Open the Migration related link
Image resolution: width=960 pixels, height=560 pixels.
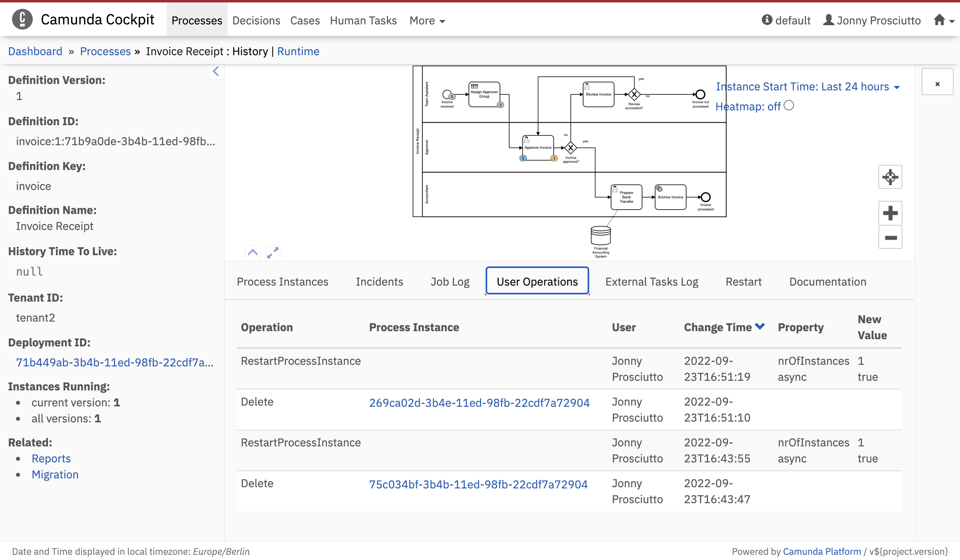tap(55, 474)
